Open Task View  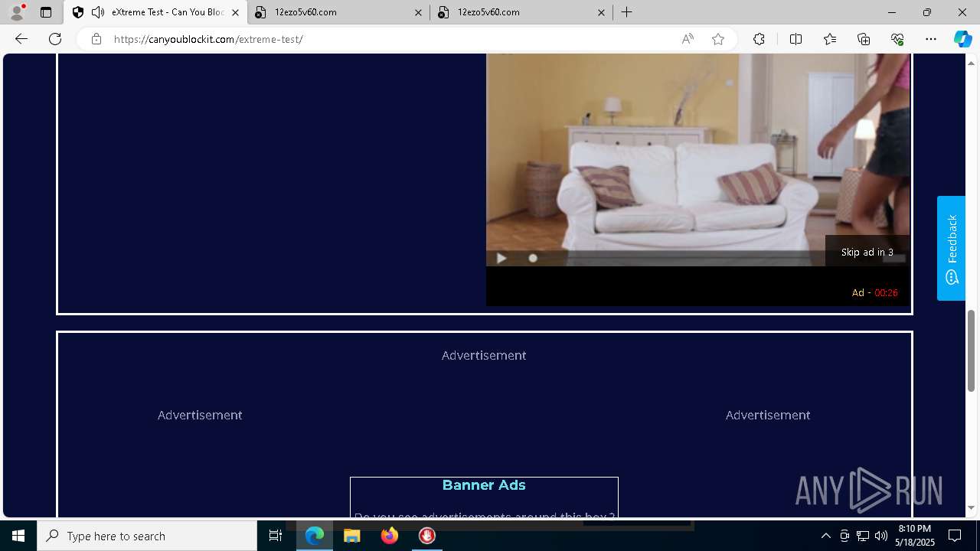pyautogui.click(x=276, y=536)
